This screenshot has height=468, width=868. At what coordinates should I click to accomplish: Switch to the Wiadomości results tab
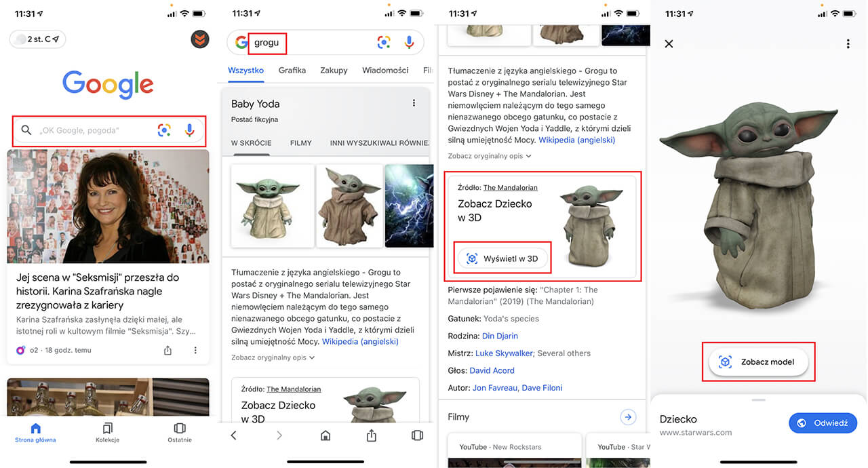click(385, 71)
